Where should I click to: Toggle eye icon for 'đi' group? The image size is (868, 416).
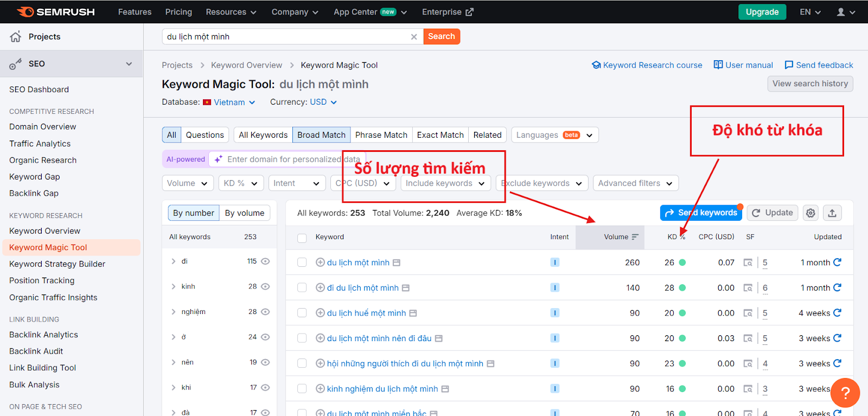coord(265,261)
